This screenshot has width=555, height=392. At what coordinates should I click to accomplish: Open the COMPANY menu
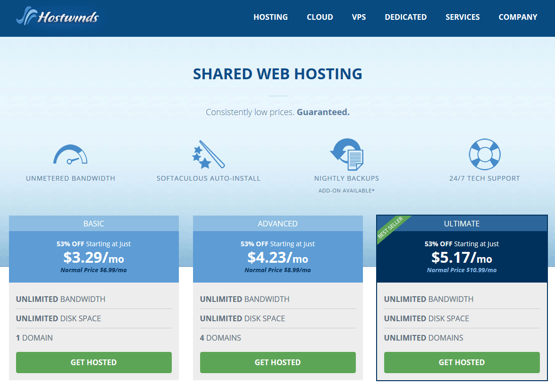point(517,17)
